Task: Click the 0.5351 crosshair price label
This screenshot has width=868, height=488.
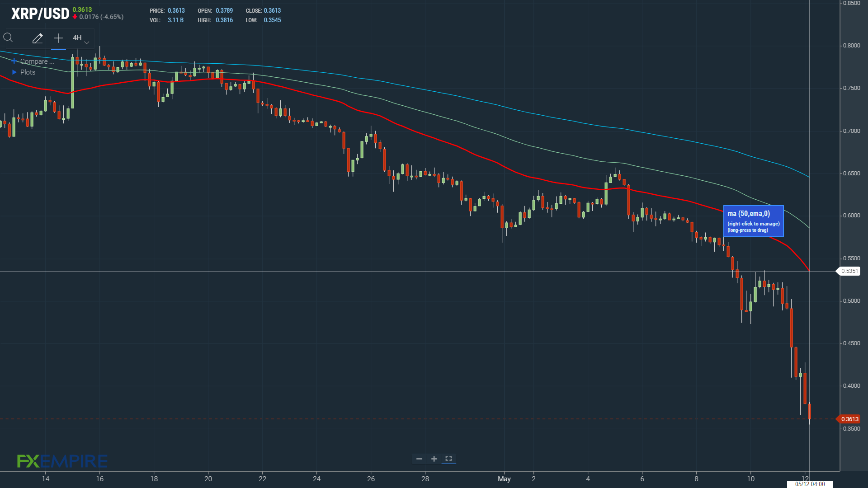Action: [849, 271]
